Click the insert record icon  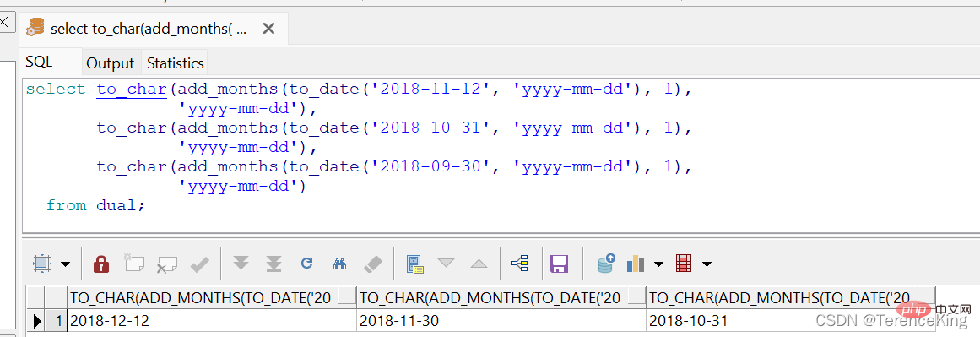coord(134,264)
